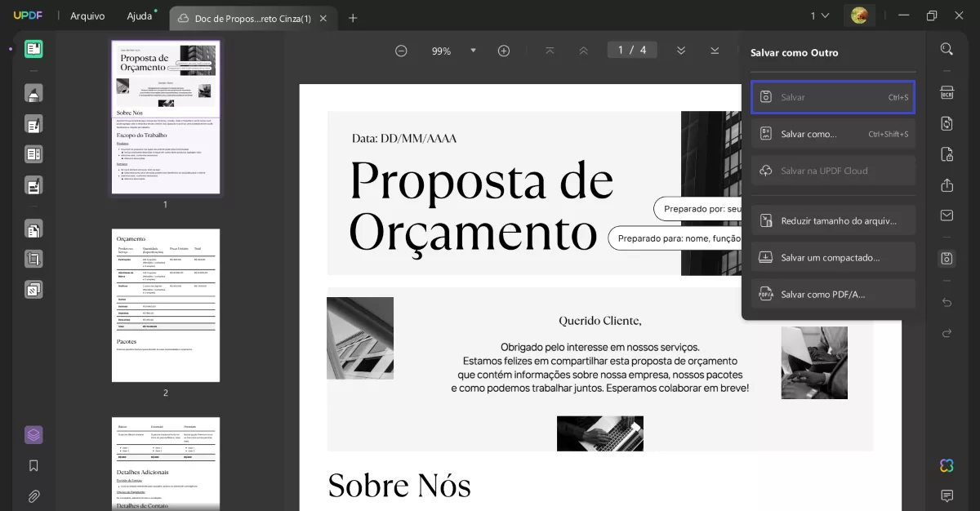Screen dimensions: 980x511
Task: Run OCR text recognition
Action: 947,92
